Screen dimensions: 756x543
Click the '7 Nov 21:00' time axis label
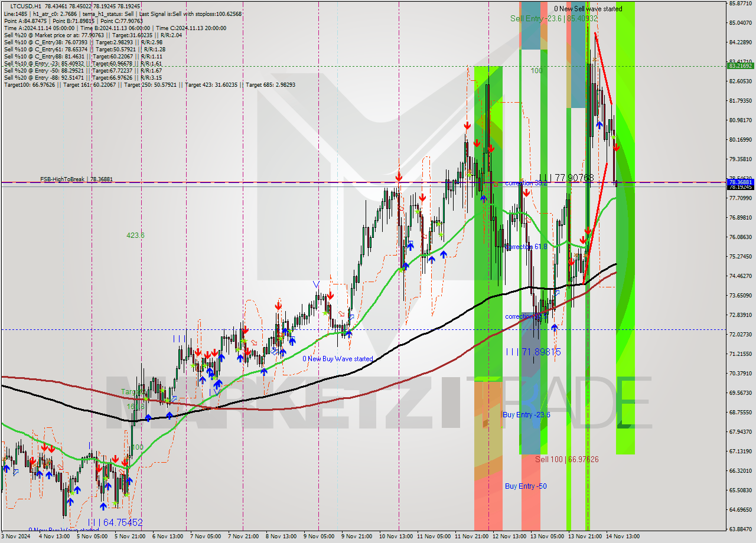243,537
